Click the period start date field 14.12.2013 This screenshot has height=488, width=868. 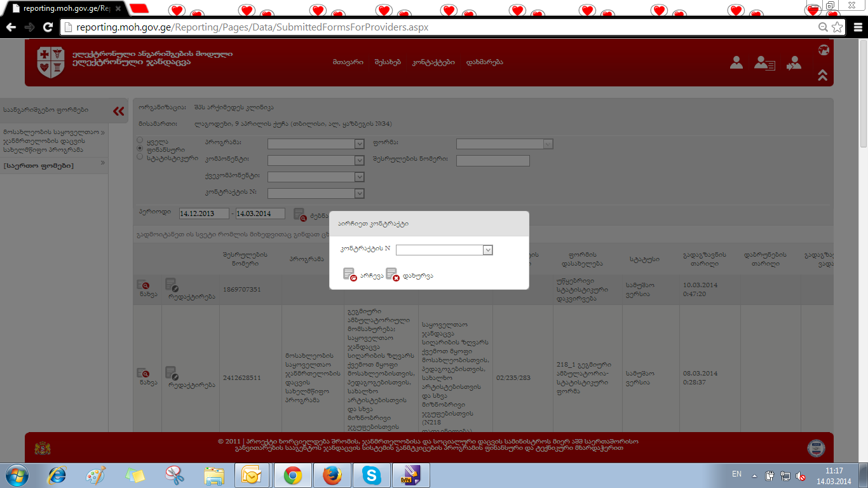click(203, 213)
